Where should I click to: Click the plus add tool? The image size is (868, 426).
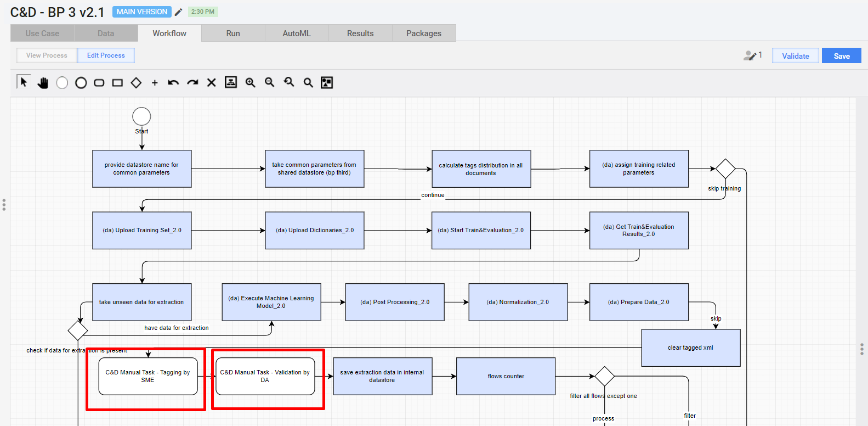[155, 83]
